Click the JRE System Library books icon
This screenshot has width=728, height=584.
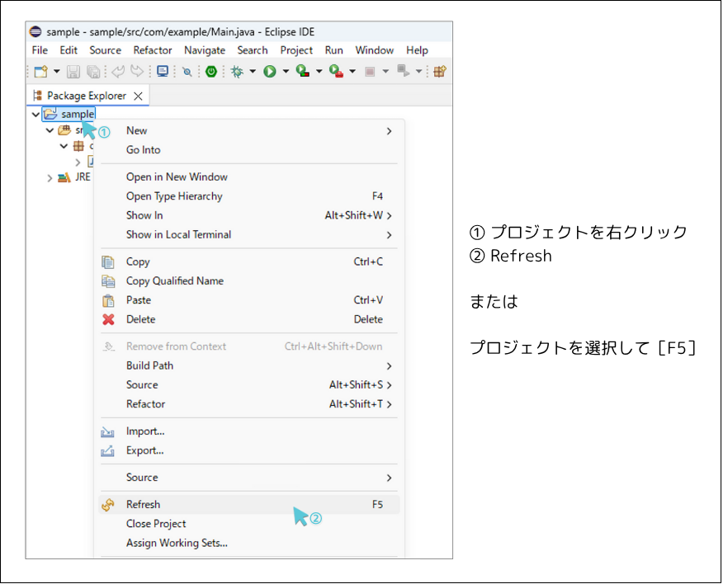click(64, 177)
